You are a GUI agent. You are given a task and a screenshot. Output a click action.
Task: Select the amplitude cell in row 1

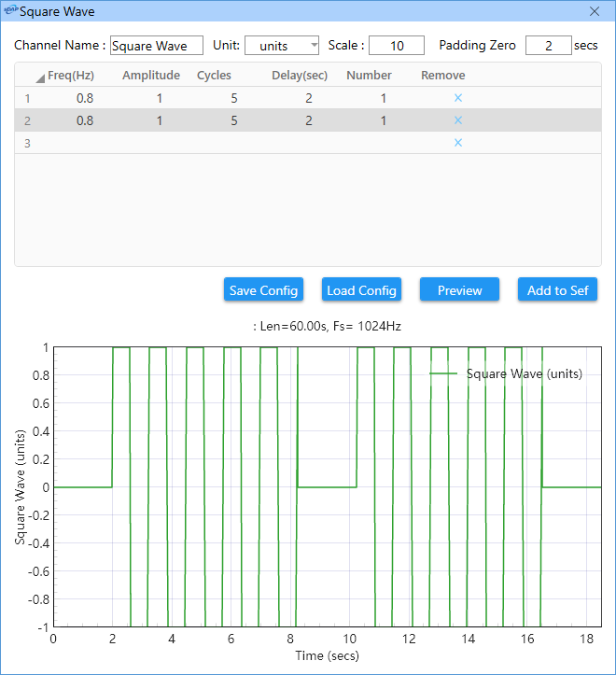pyautogui.click(x=160, y=98)
